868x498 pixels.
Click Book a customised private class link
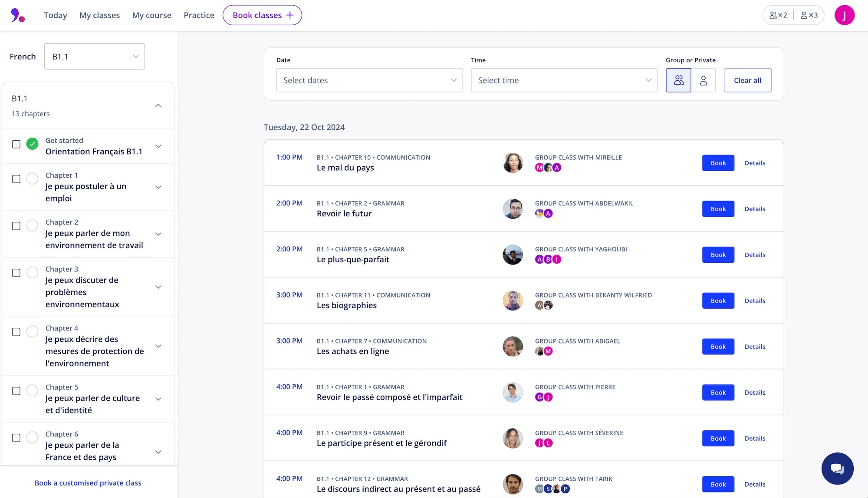point(88,482)
